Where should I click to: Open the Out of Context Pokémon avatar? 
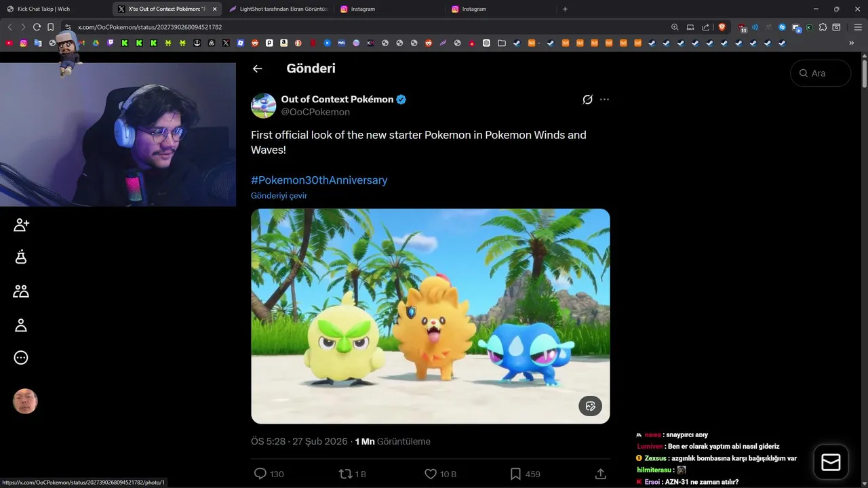[x=263, y=106]
